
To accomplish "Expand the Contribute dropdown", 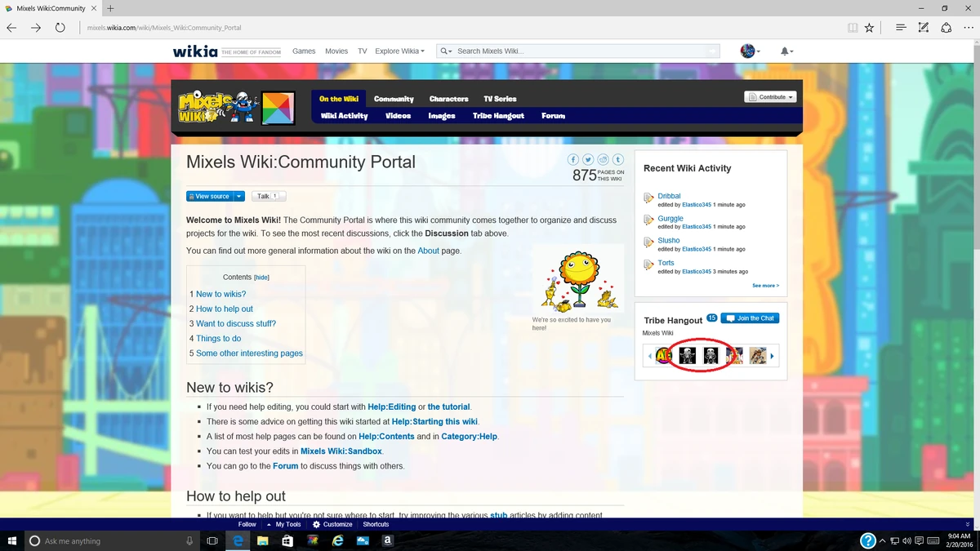I will 769,96.
